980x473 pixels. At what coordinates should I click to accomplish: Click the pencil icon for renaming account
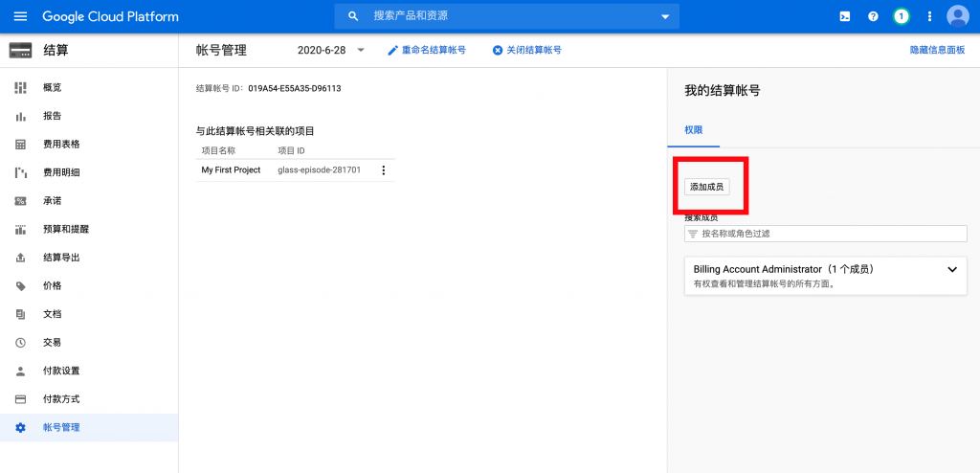point(393,51)
